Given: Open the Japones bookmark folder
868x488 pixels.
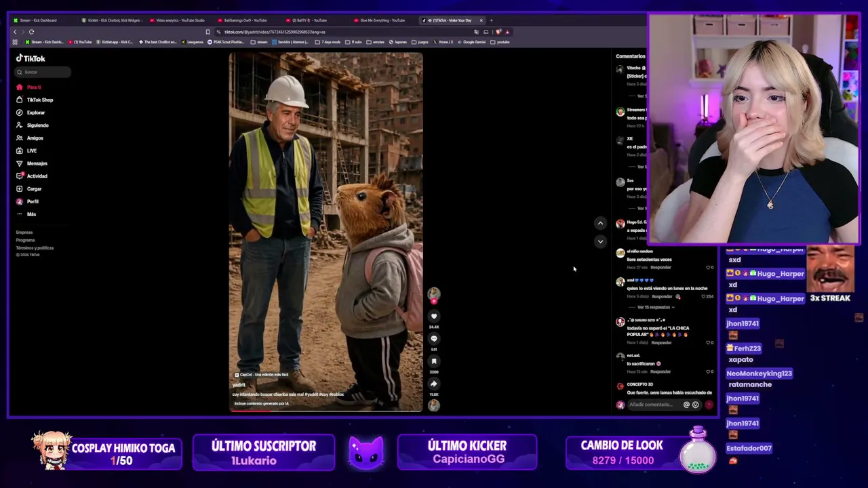Looking at the screenshot, I should coord(398,42).
